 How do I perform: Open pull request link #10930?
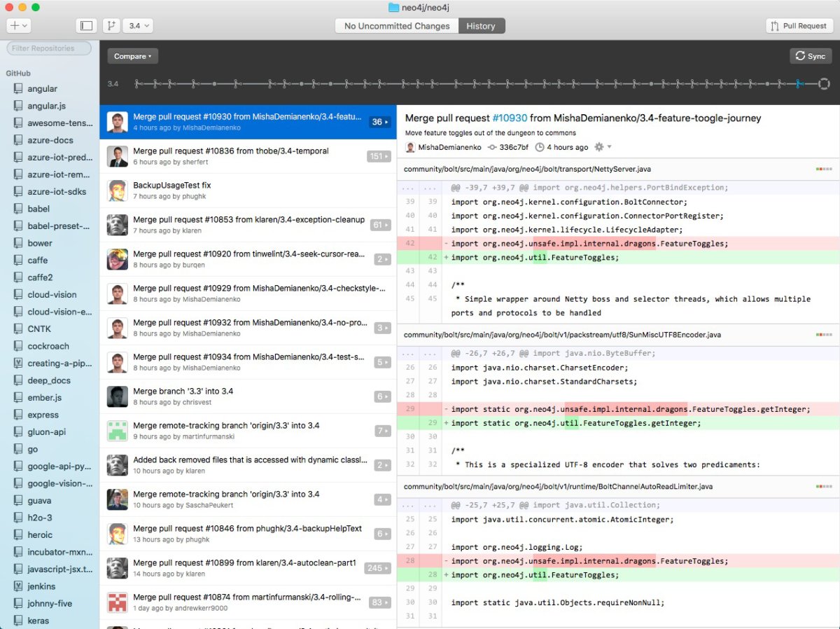[507, 118]
